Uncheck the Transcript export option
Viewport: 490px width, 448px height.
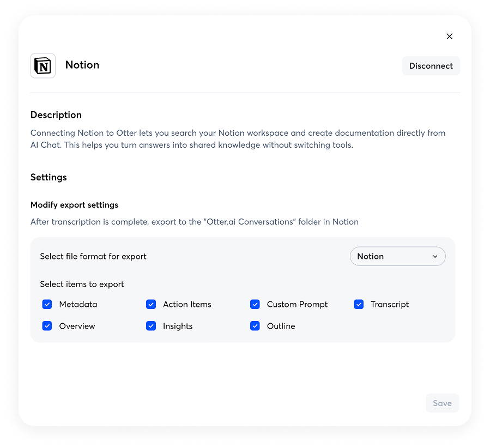click(359, 304)
